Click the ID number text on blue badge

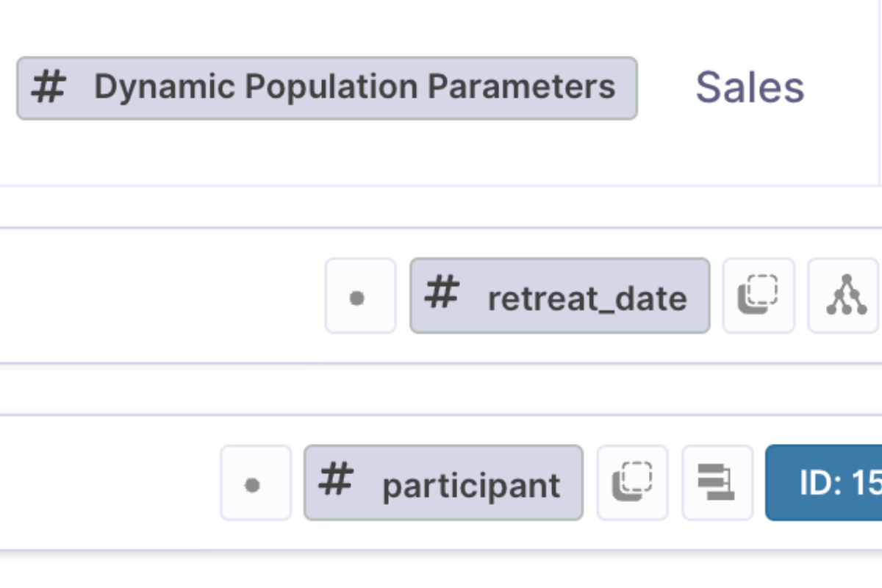pyautogui.click(x=867, y=484)
